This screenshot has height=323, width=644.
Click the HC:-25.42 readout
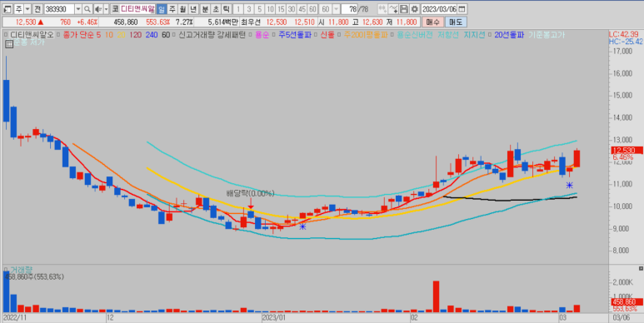coord(626,42)
